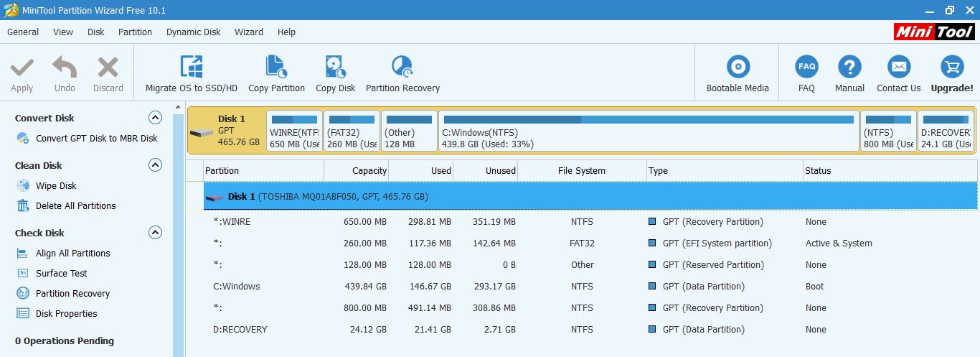Click the 800.00 MB capacity cell
This screenshot has height=357, width=980.
pos(365,308)
